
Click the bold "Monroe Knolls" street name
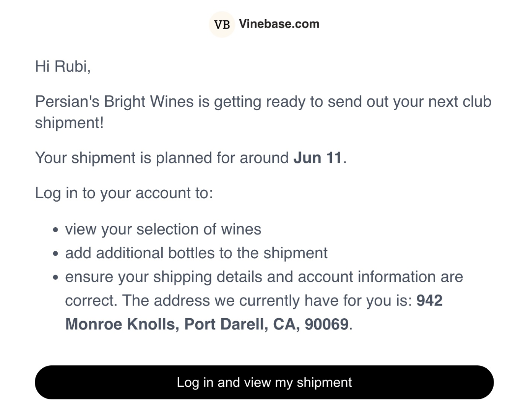tap(122, 324)
